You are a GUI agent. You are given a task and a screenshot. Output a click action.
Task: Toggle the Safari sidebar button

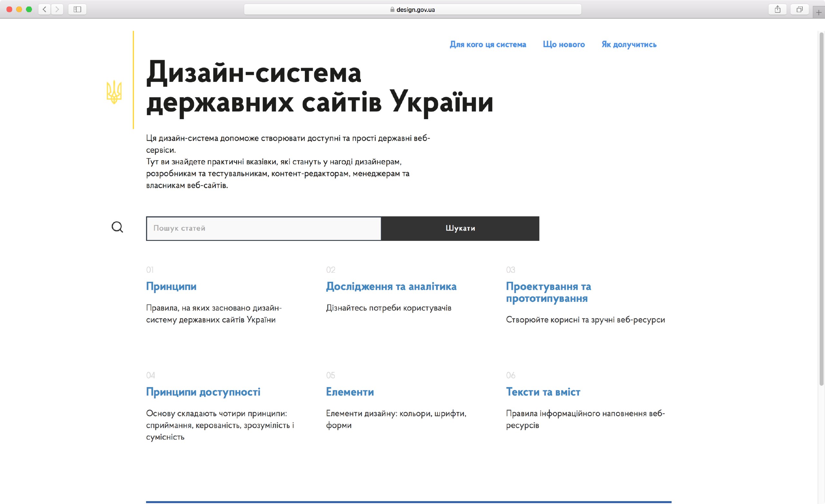click(77, 9)
